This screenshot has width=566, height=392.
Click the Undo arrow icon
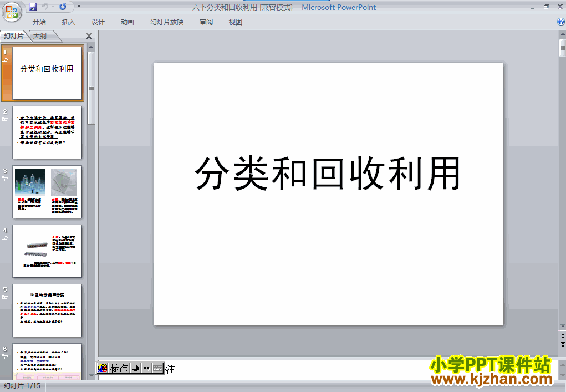pos(45,7)
